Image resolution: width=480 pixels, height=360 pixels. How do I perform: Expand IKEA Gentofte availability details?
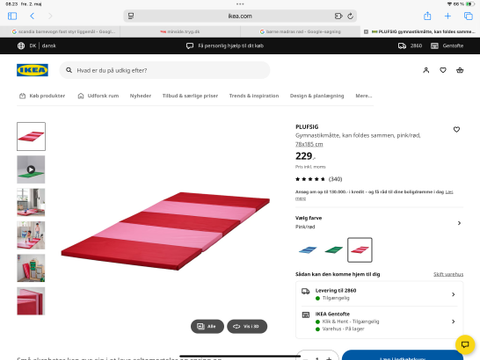click(379, 321)
